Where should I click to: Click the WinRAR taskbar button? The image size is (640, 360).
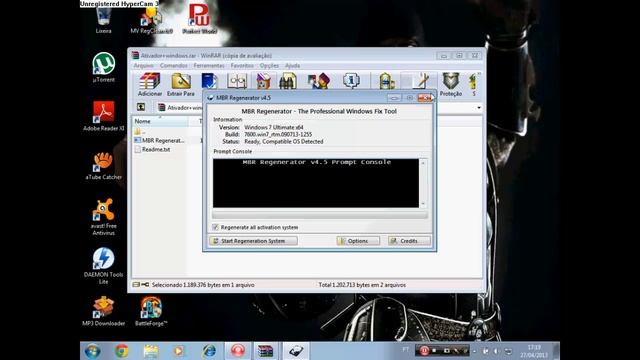coord(265,351)
